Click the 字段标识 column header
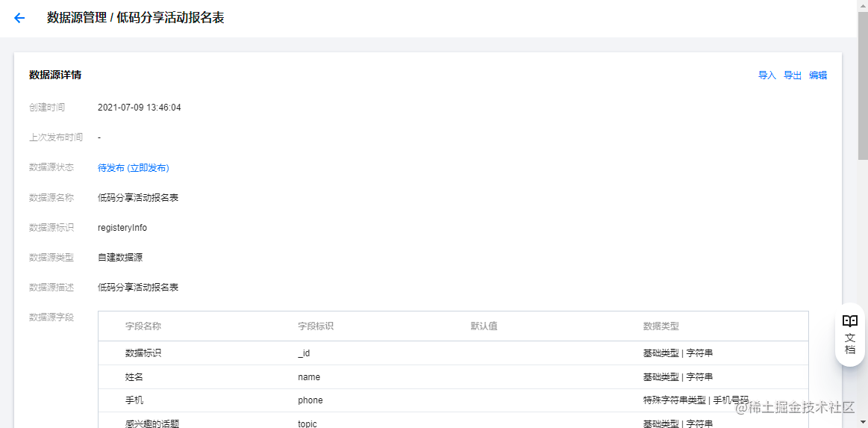 tap(316, 326)
